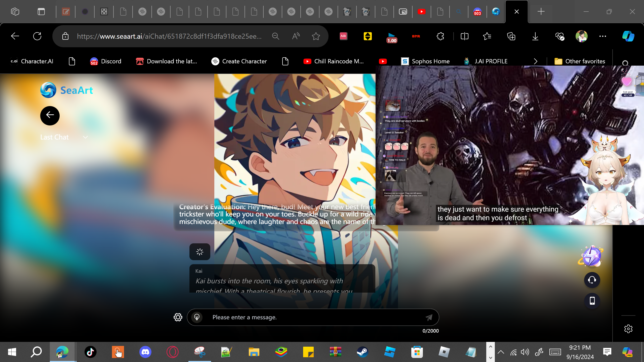
Task: Open the tab actions menu
Action: click(x=41, y=12)
